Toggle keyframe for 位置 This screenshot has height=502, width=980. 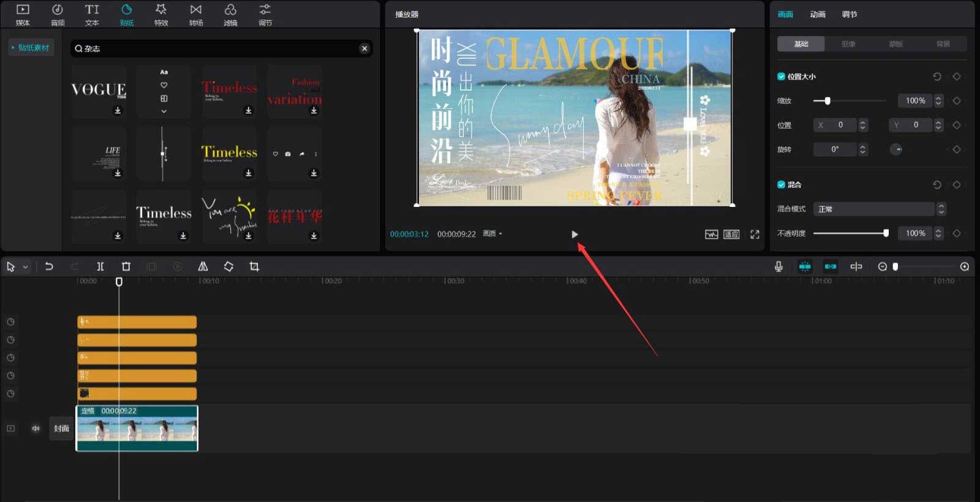(957, 125)
